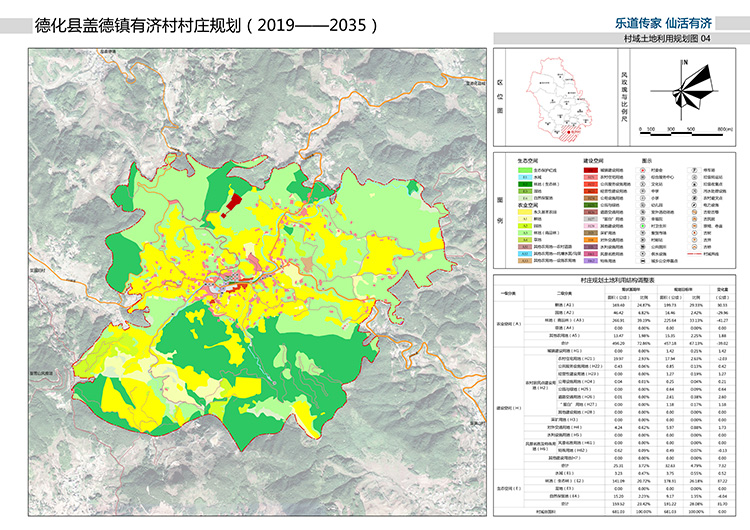Click the 一级分类 table header
Image resolution: width=750 pixels, height=530 pixels.
[x=508, y=294]
